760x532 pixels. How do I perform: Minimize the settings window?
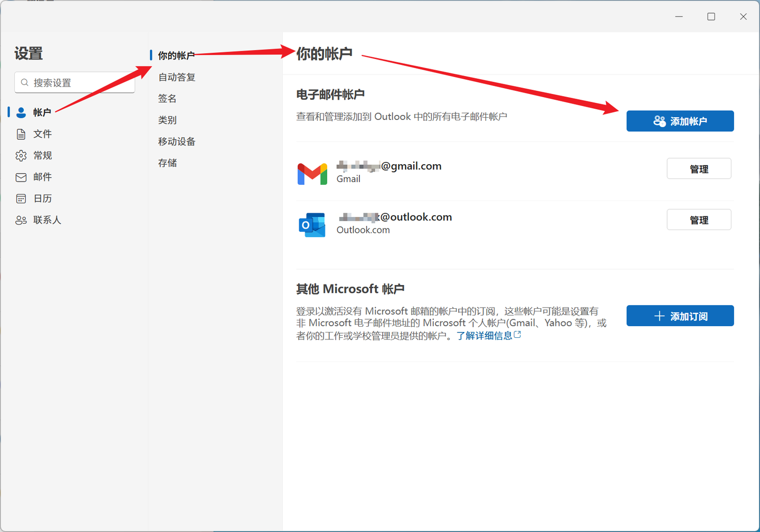[x=679, y=16]
